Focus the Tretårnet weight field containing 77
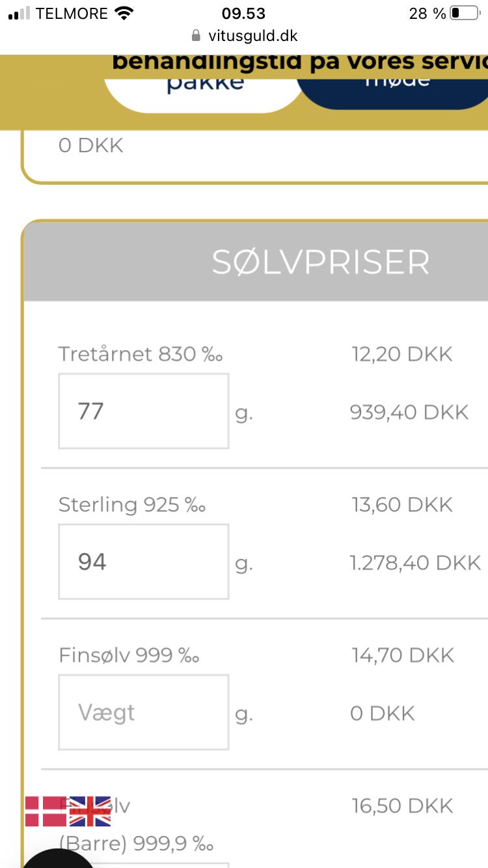The image size is (488, 868). click(x=143, y=411)
